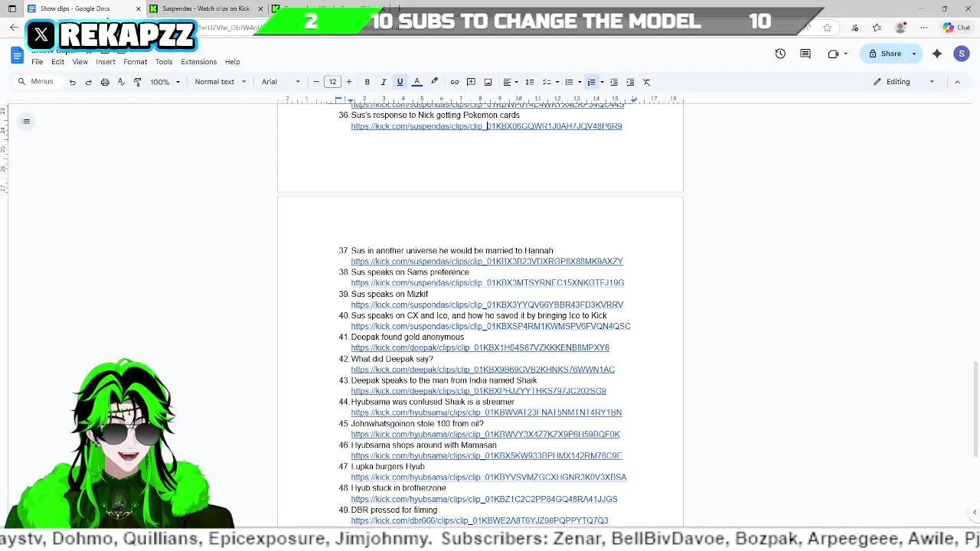Increase font size with plus button

tap(348, 82)
